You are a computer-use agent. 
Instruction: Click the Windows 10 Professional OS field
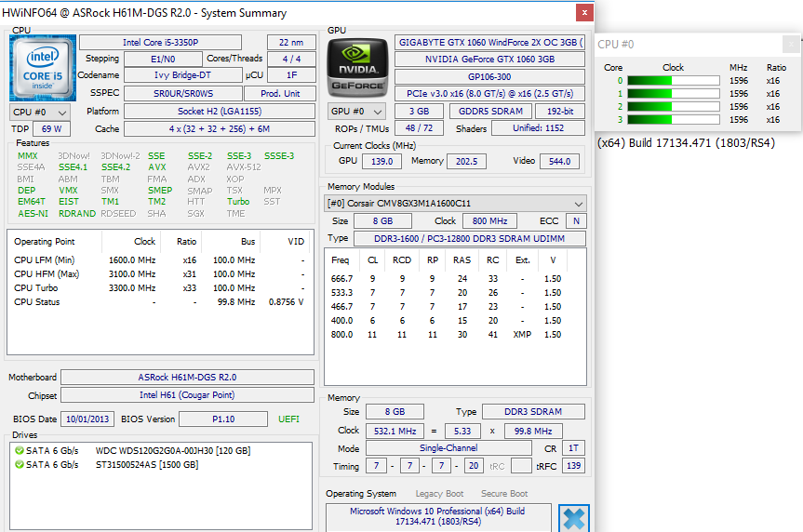coord(438,516)
